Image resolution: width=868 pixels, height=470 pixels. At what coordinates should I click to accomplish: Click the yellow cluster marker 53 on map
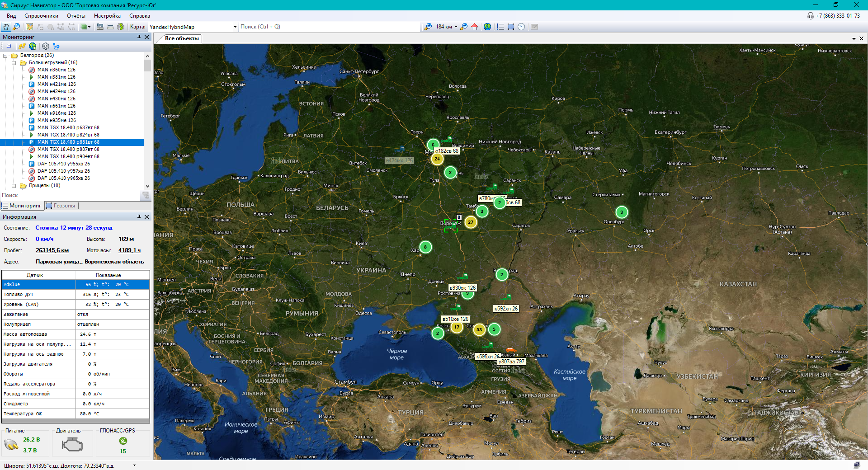[x=479, y=329]
